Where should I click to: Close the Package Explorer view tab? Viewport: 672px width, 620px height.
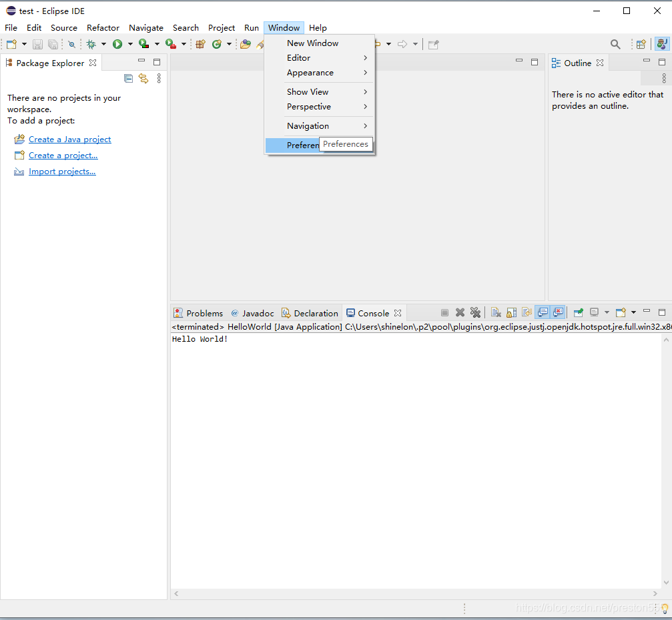[93, 63]
